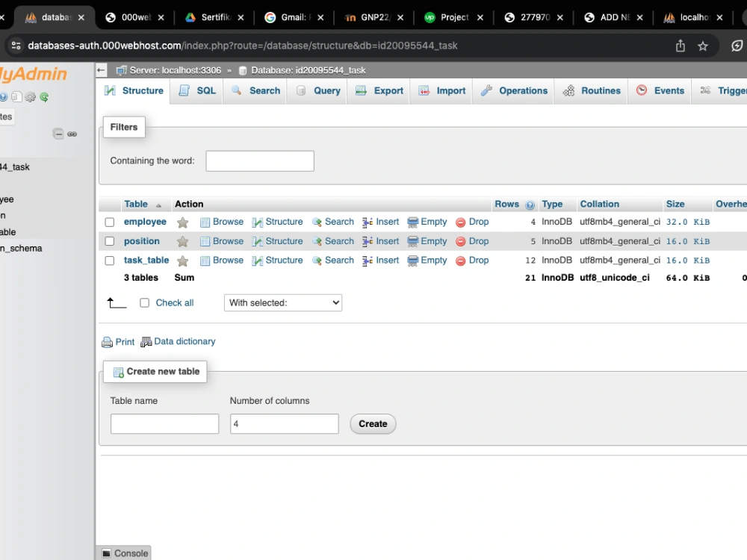Open the Events tab
Image resolution: width=747 pixels, height=560 pixels.
pos(660,91)
